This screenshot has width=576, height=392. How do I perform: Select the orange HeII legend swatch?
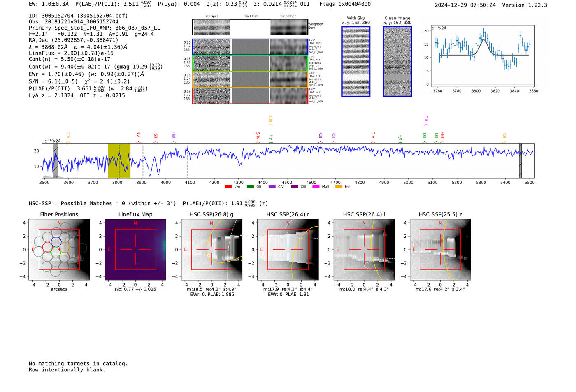[339, 187]
